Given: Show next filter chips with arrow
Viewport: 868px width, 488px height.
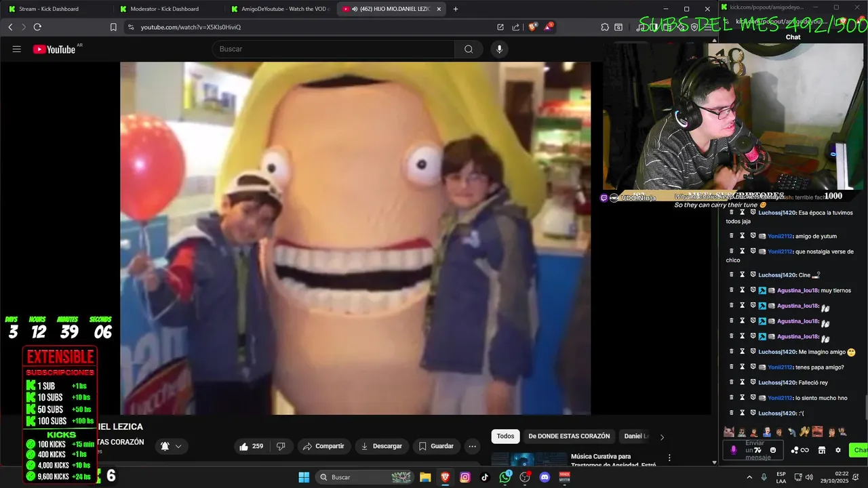Looking at the screenshot, I should point(662,436).
